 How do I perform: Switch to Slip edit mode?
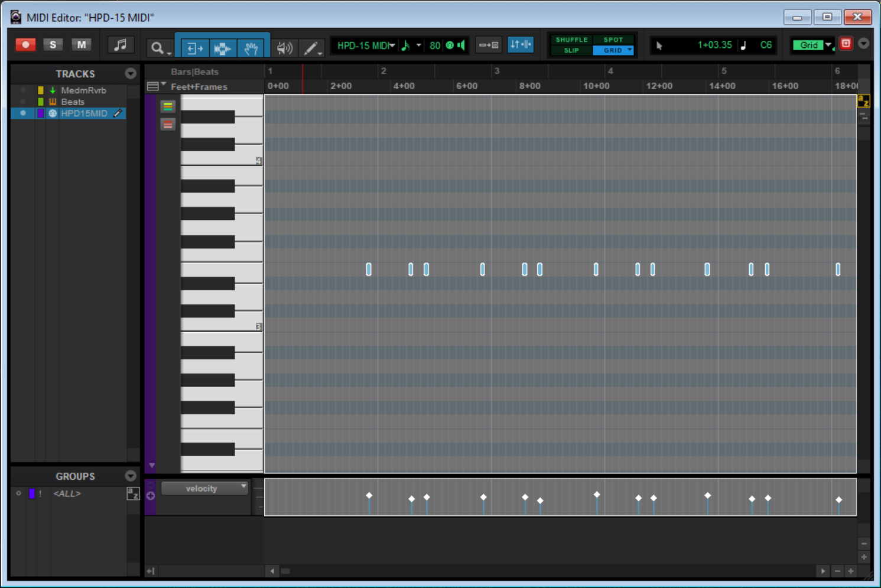(x=571, y=50)
